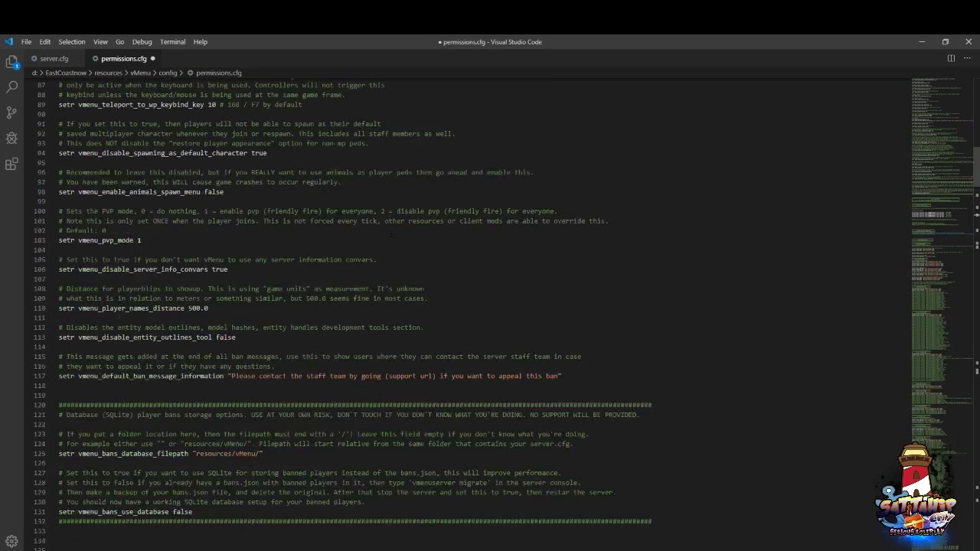Open the Debug menu
Screen dimensions: 980x551
tap(142, 42)
